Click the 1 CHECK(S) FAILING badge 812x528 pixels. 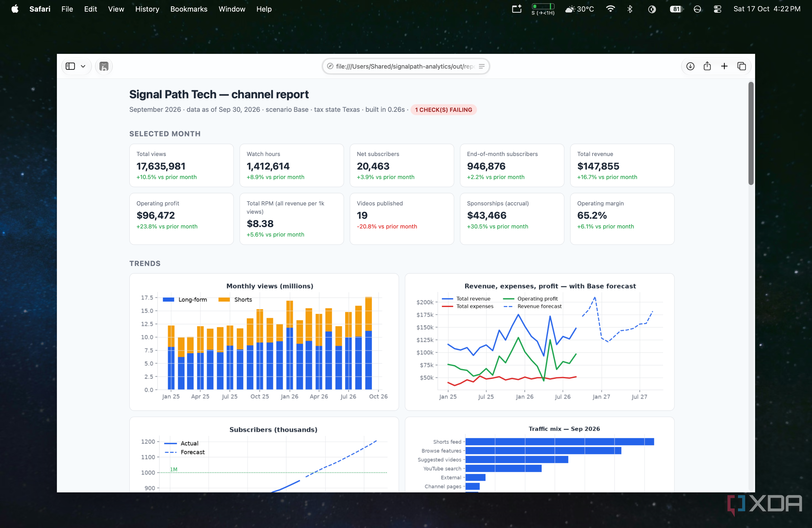pyautogui.click(x=443, y=110)
